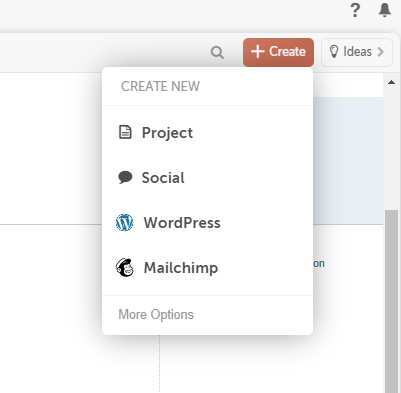
Task: Click the search magnifier icon
Action: point(217,53)
